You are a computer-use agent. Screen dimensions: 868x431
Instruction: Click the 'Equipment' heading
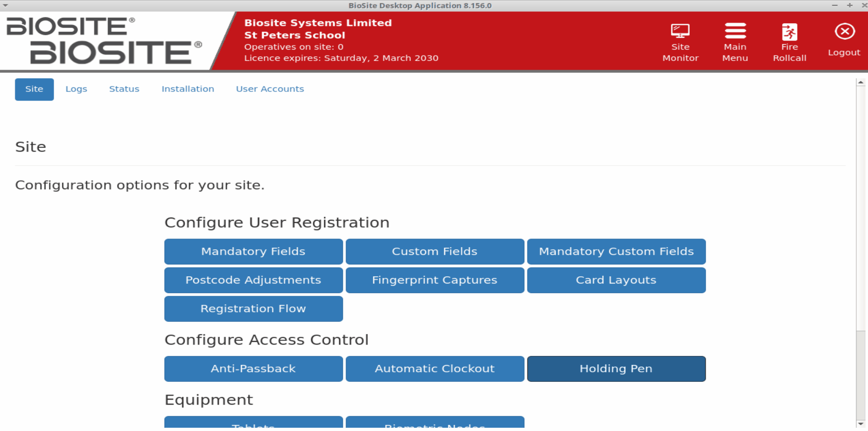click(x=209, y=400)
